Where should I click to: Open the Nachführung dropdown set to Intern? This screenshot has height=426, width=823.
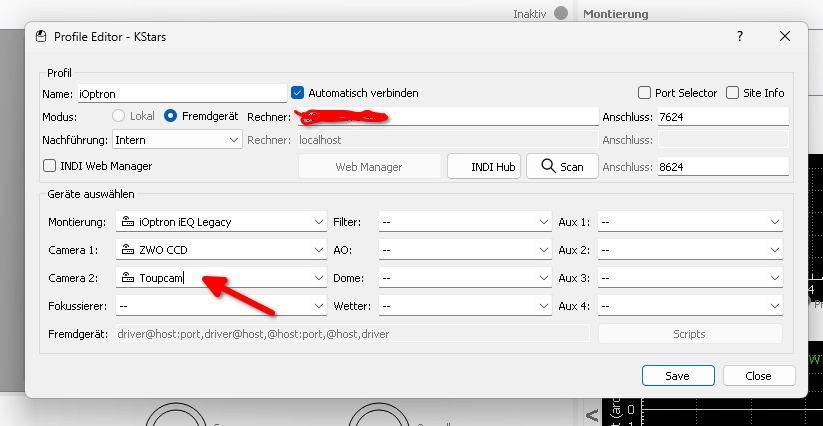pyautogui.click(x=177, y=140)
